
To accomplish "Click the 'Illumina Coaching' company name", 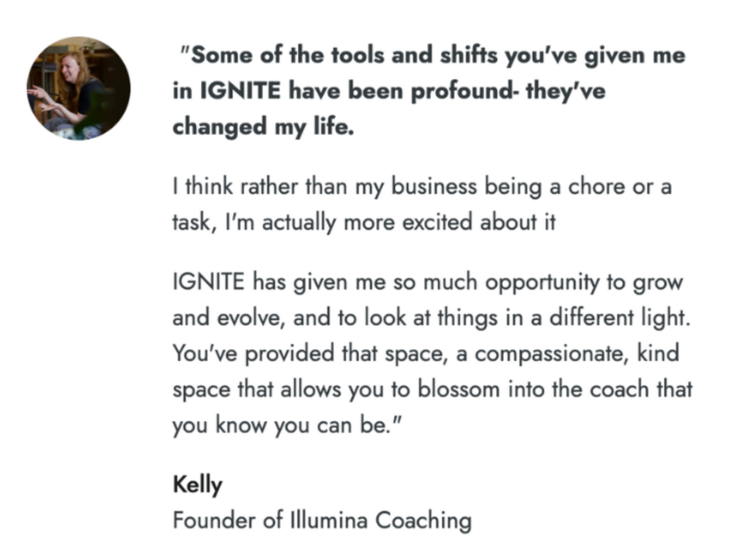I will 381,520.
